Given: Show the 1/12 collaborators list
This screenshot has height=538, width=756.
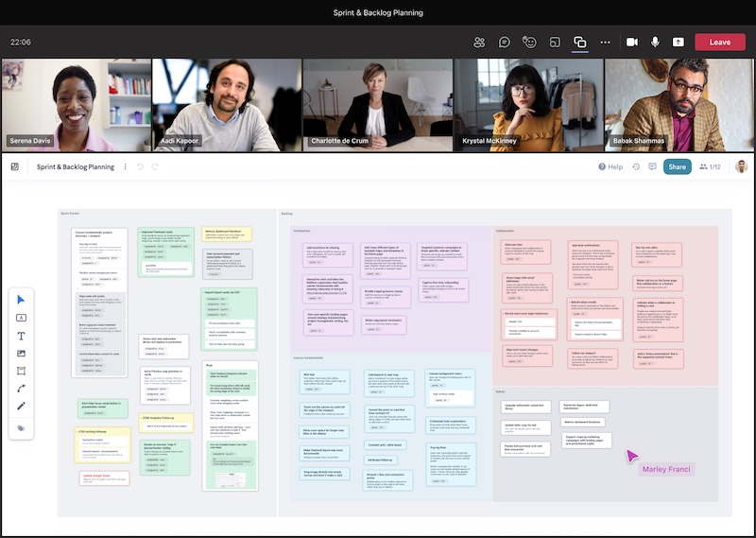Looking at the screenshot, I should tap(710, 167).
